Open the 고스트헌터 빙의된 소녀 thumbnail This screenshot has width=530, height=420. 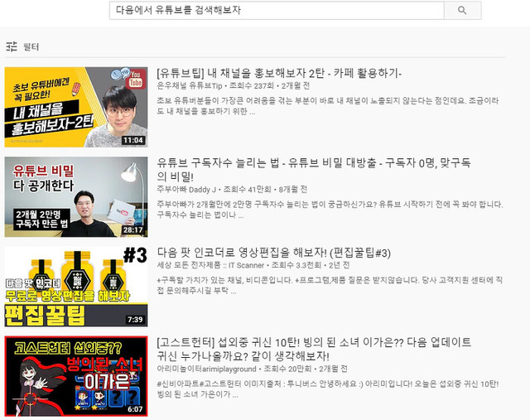point(76,375)
